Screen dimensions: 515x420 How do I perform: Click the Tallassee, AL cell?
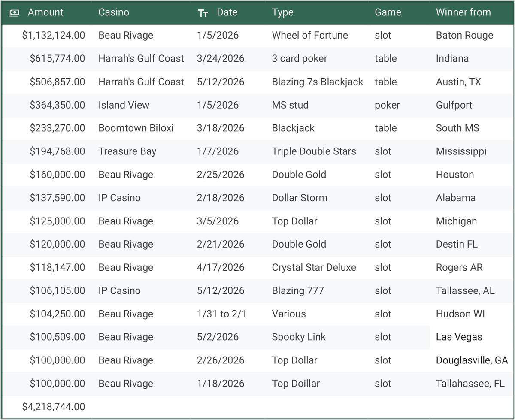[465, 290]
